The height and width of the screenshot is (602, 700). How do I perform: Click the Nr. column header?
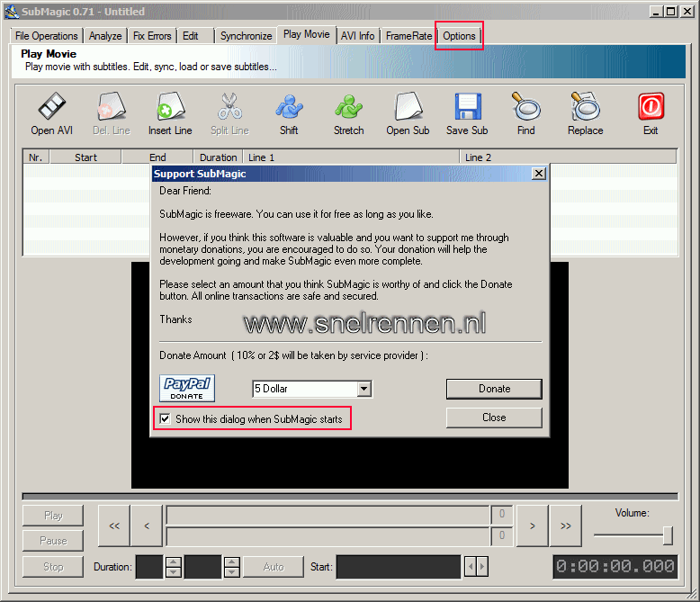pyautogui.click(x=36, y=157)
